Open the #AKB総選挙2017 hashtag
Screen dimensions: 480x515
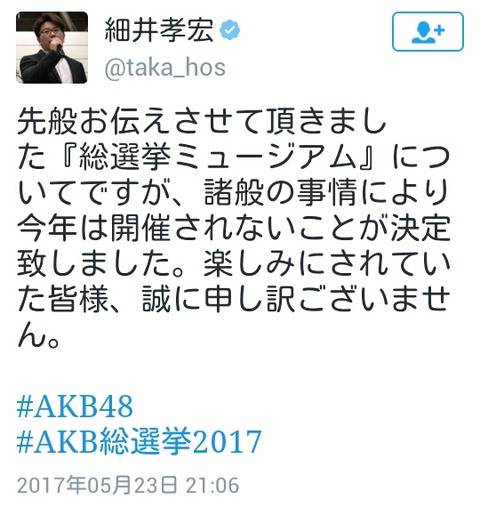139,441
